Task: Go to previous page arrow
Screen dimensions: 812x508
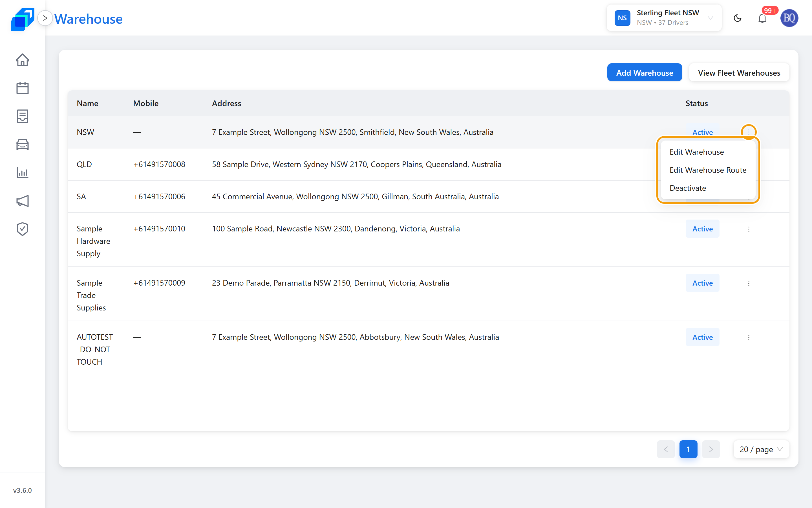Action: (666, 449)
